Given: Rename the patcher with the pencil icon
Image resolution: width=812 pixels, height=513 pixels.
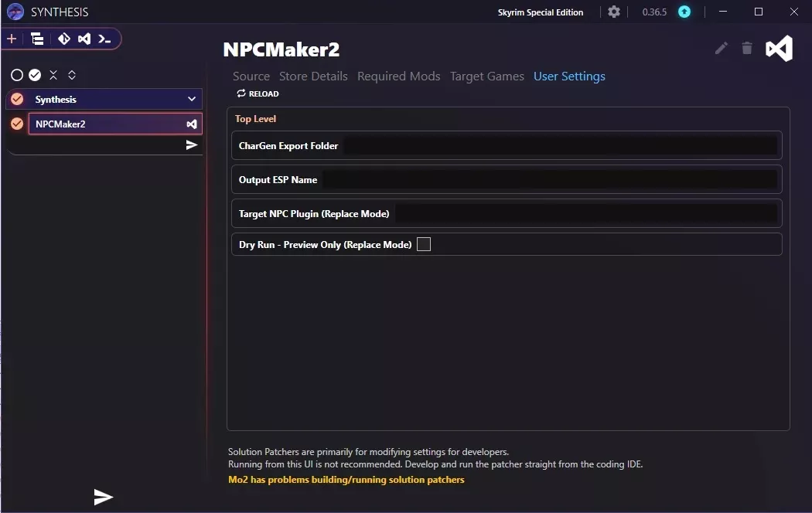Looking at the screenshot, I should (x=722, y=48).
